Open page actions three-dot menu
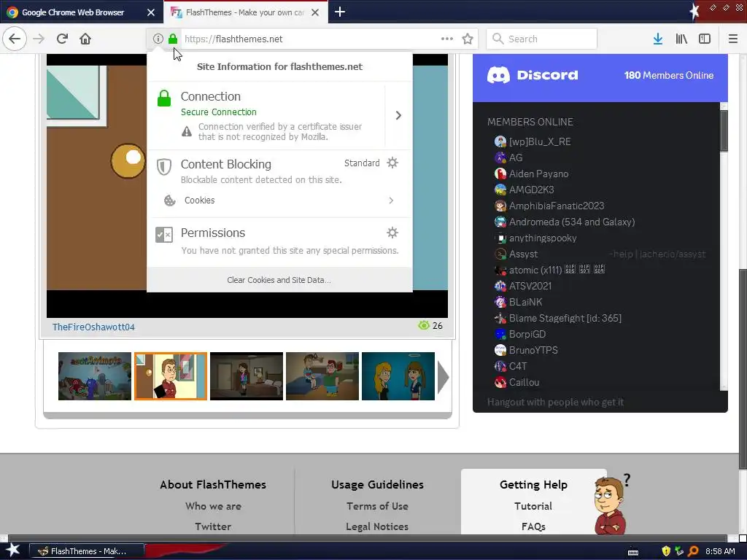747x560 pixels. coord(447,39)
